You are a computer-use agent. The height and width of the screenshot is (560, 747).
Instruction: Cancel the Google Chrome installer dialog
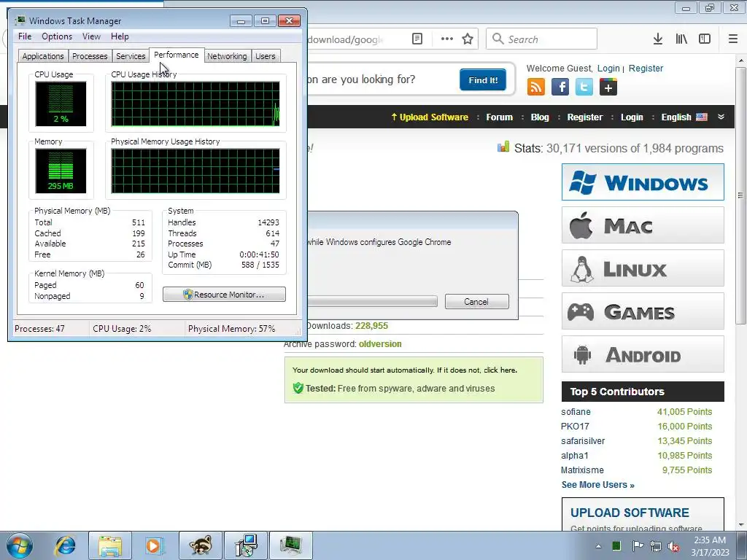pos(477,301)
